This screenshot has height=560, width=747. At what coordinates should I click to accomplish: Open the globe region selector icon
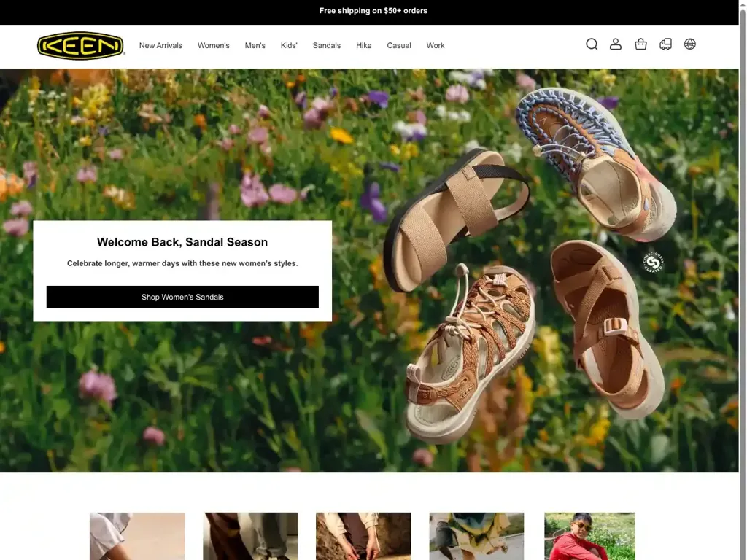(690, 44)
